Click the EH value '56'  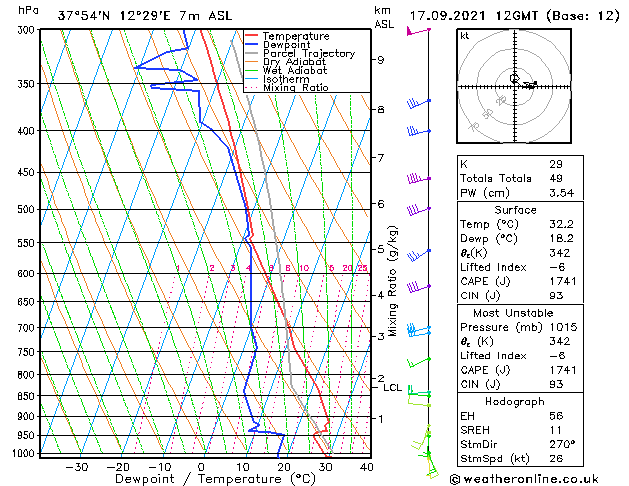click(x=556, y=416)
